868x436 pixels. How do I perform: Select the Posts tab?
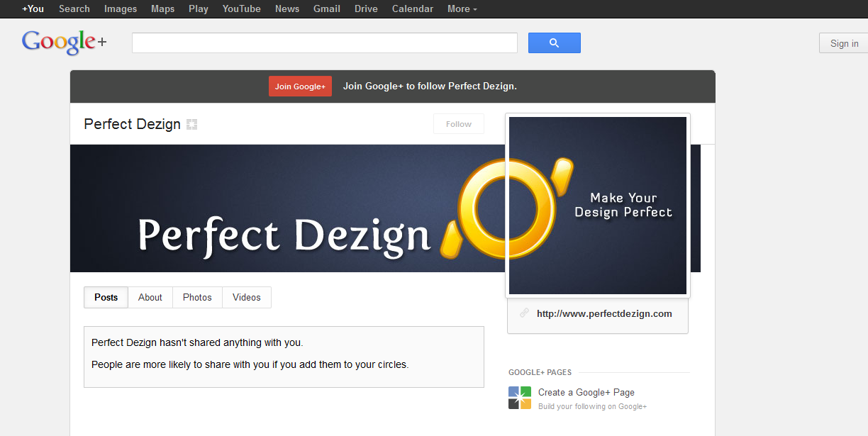(x=106, y=297)
